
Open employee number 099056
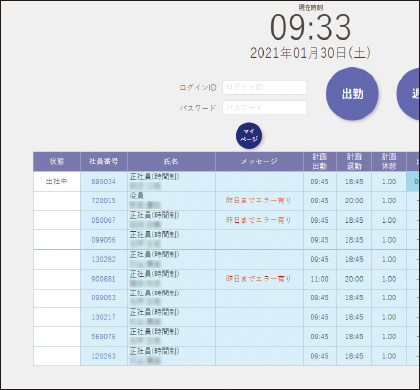click(x=104, y=240)
